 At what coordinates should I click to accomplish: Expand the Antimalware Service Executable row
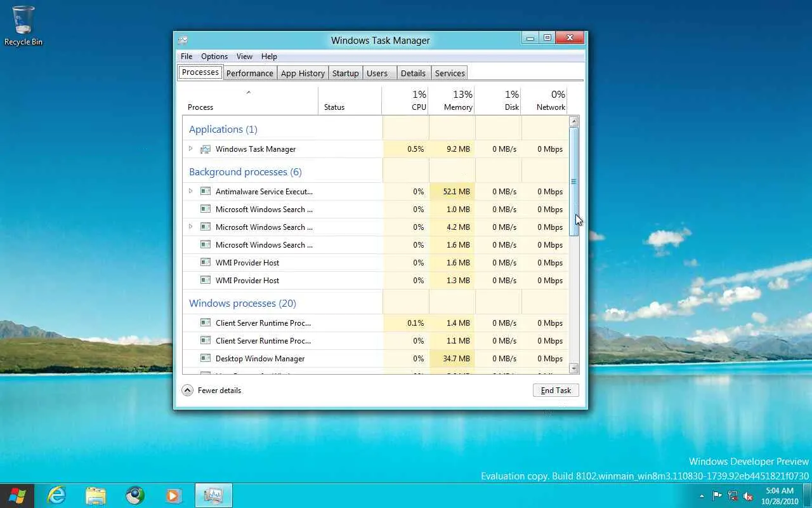[x=190, y=190]
